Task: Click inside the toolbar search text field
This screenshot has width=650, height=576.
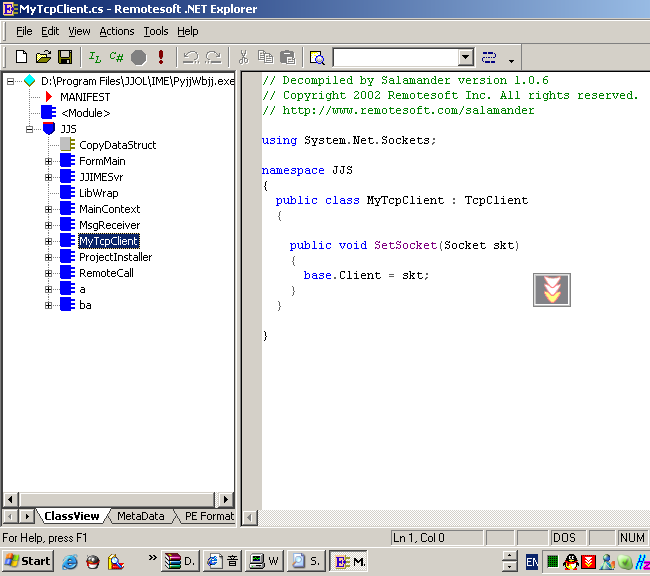Action: coord(394,57)
